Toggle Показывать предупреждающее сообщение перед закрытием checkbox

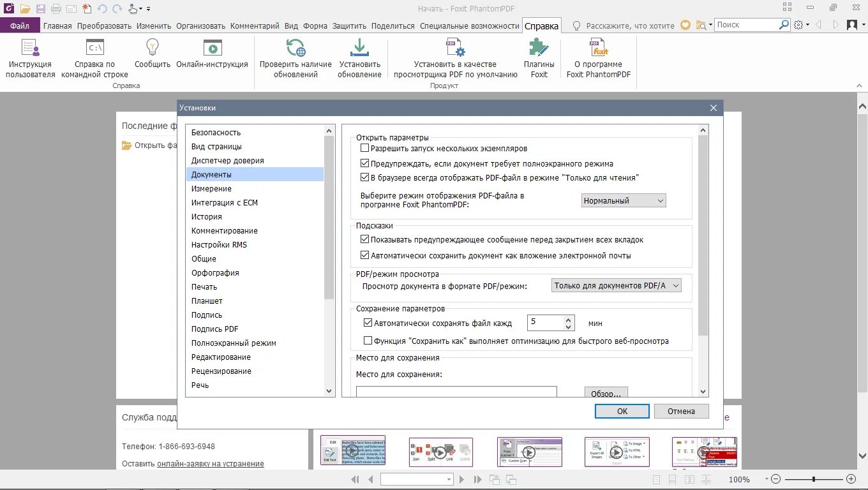[x=365, y=240]
